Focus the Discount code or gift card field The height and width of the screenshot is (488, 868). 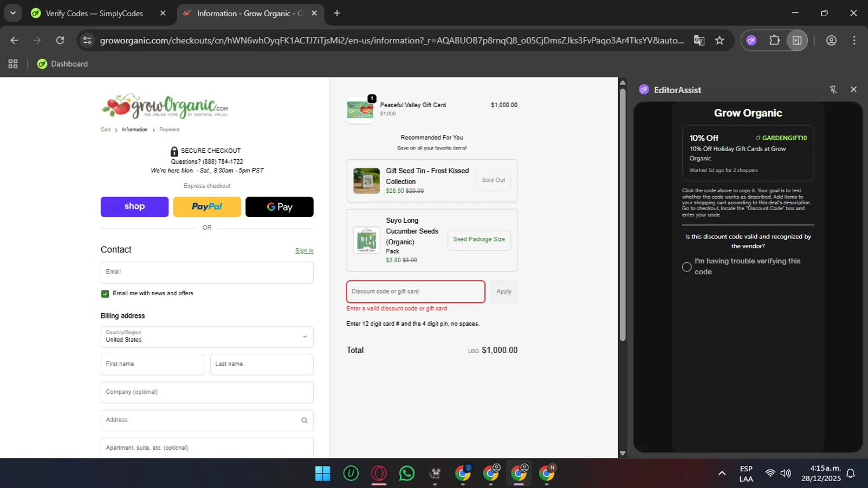[415, 292]
